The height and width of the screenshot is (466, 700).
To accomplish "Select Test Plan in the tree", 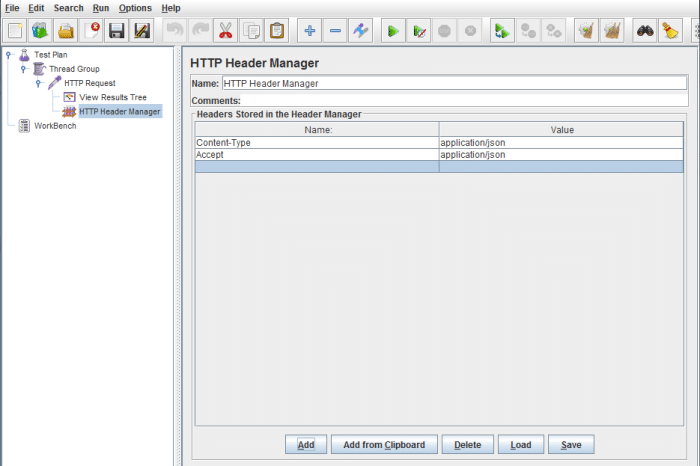I will point(51,55).
